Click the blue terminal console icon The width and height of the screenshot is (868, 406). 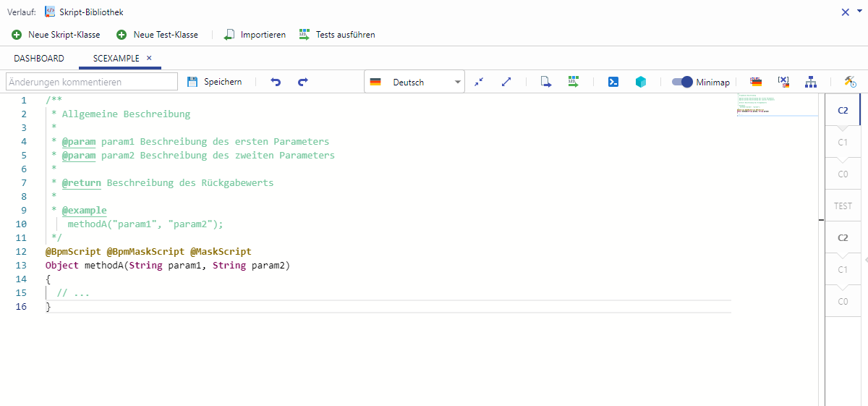[613, 83]
